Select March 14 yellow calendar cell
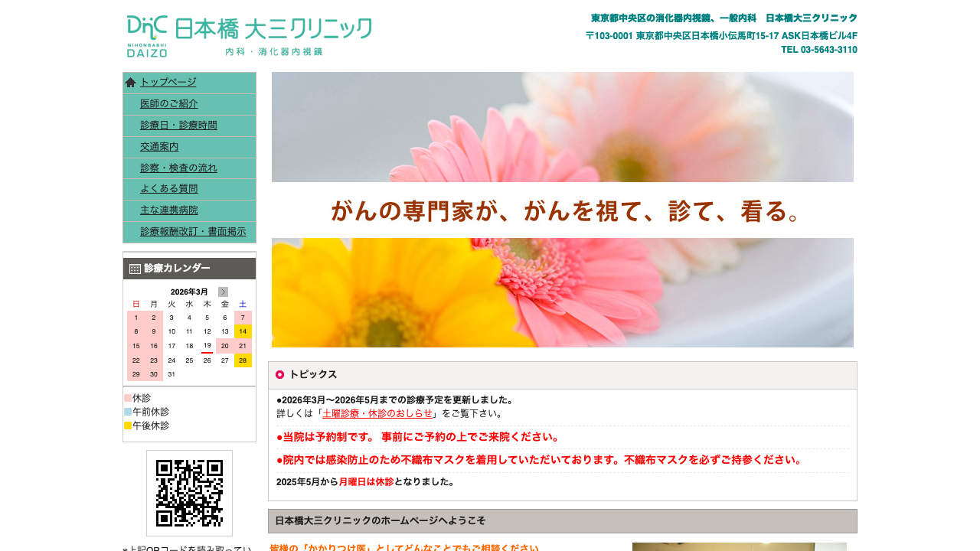980x551 pixels. (x=243, y=331)
